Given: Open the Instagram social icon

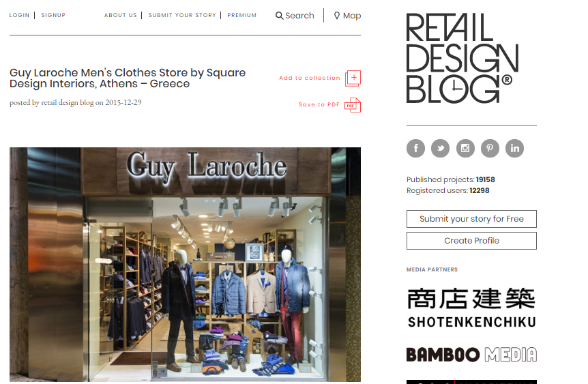Looking at the screenshot, I should [465, 148].
